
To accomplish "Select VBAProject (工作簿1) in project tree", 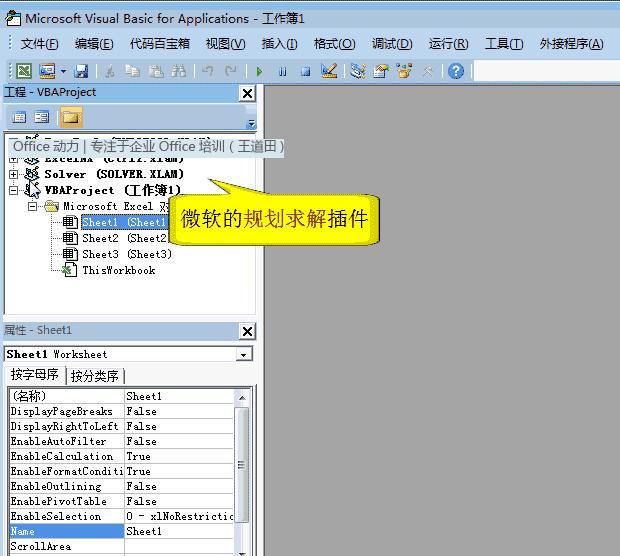I will click(x=112, y=190).
